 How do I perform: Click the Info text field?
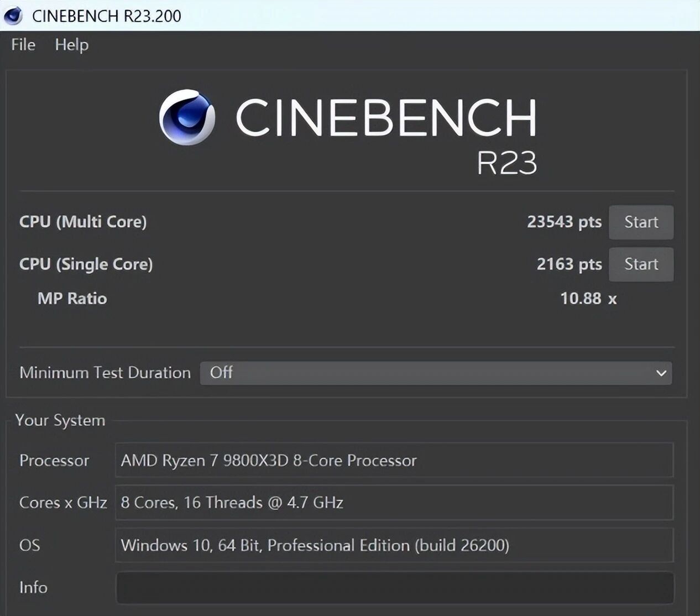coord(394,587)
